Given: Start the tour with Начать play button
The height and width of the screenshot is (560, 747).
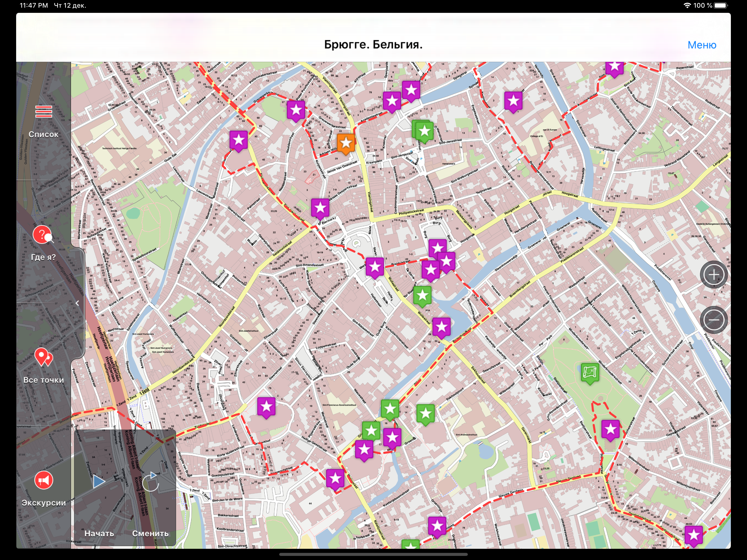Looking at the screenshot, I should click(x=99, y=481).
